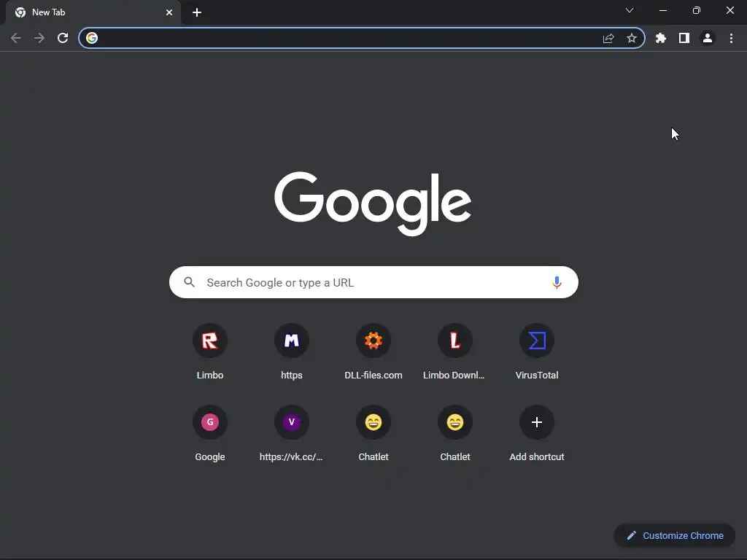747x560 pixels.
Task: Click the VirusTotal label text
Action: coord(537,376)
